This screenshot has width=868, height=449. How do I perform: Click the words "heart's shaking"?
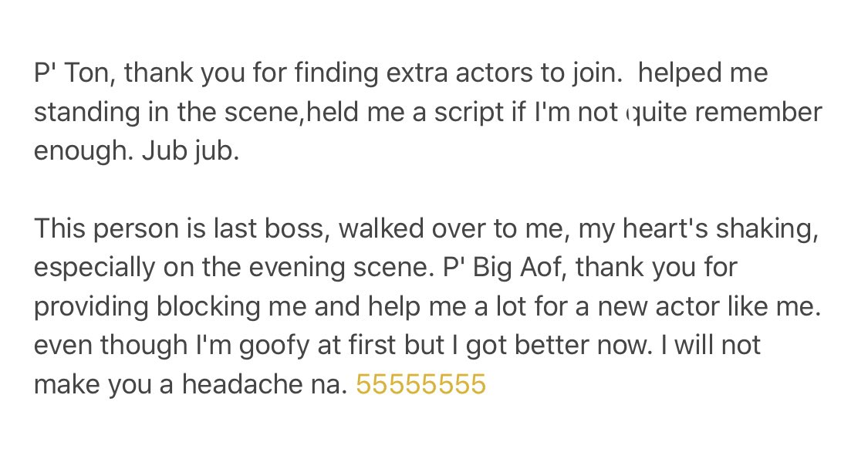(x=720, y=228)
